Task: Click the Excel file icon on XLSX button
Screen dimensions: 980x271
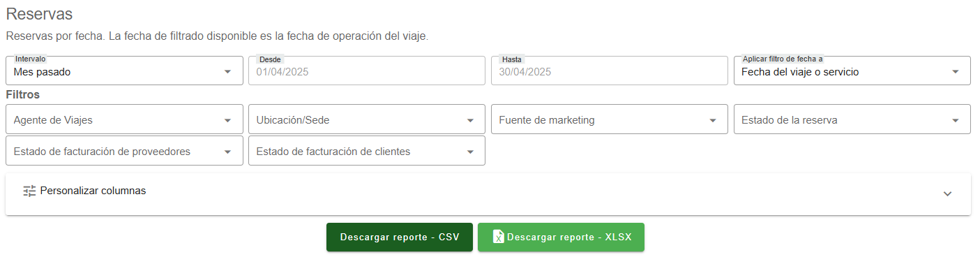Action: click(498, 237)
